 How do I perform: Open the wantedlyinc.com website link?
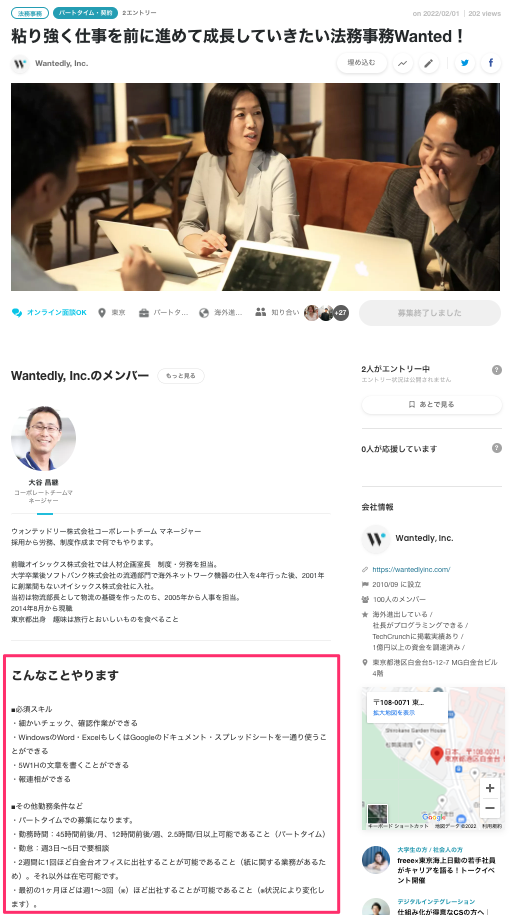pos(411,569)
